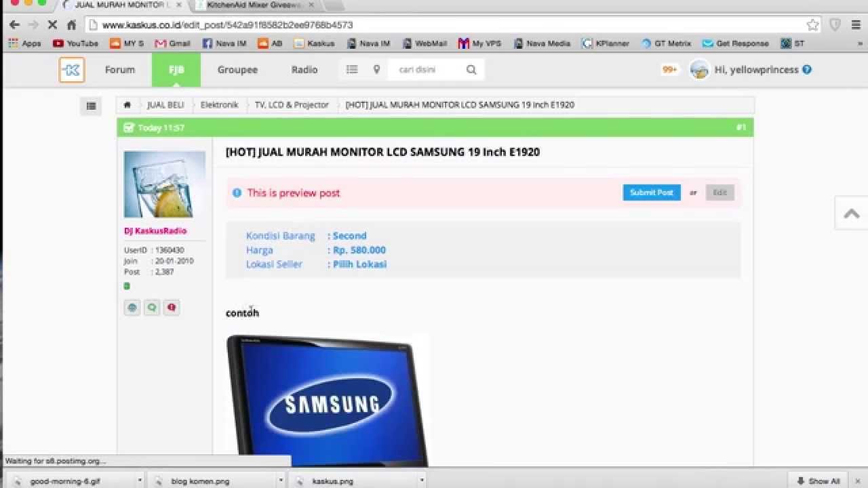
Task: Click the search magnifier icon
Action: (x=471, y=70)
